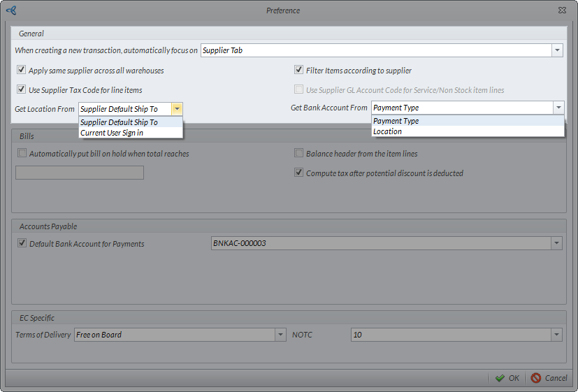Open the BNKAC-000003 bank account dropdown
578x392 pixels.
coord(557,243)
